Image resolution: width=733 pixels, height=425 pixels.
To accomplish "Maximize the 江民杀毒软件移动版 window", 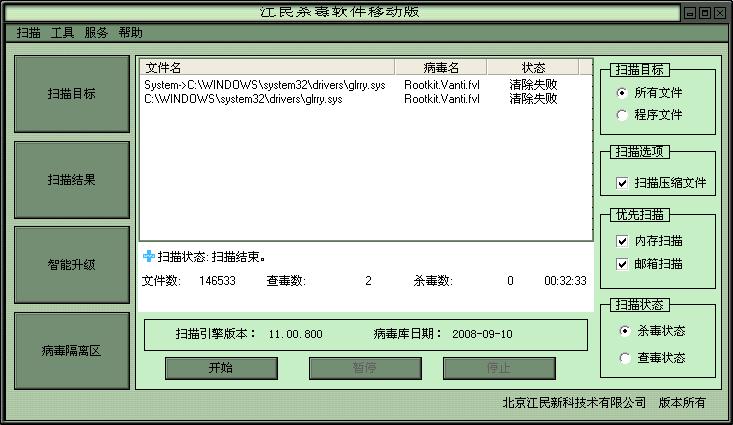I will pyautogui.click(x=705, y=13).
